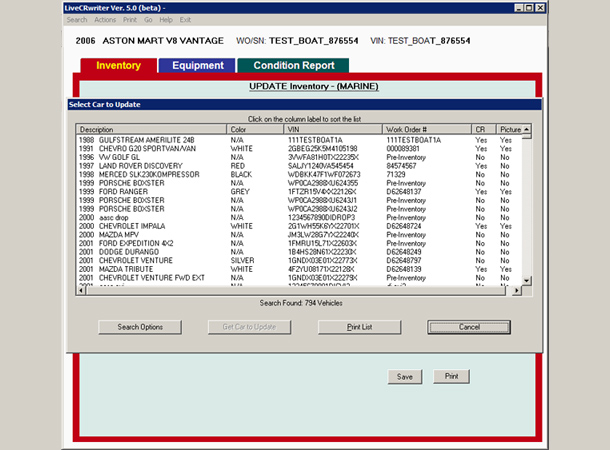Click work order D62648249
Viewport: 610px width, 450px height.
403,252
